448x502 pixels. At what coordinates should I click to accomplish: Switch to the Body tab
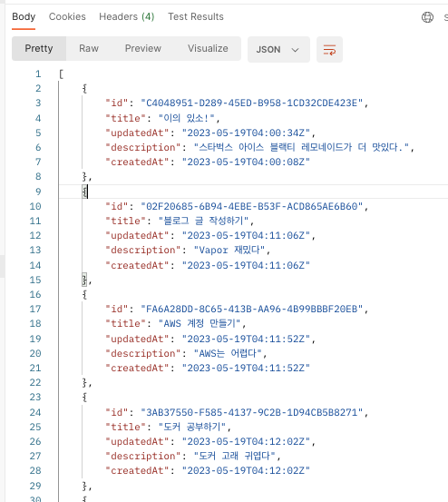pyautogui.click(x=24, y=16)
